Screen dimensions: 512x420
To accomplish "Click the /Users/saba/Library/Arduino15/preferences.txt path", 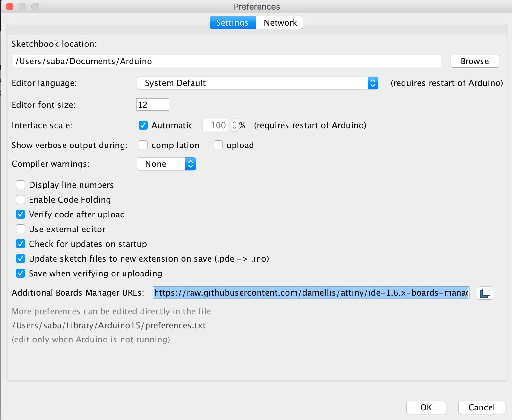I will pos(109,325).
